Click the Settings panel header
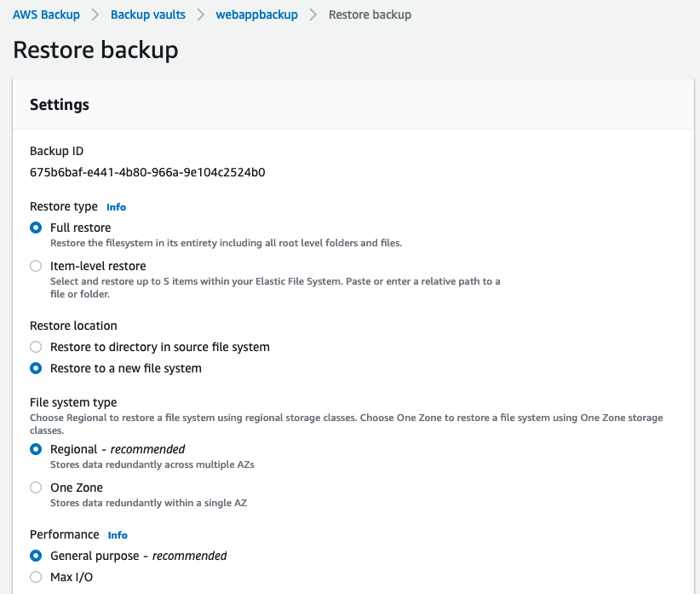The width and height of the screenshot is (700, 594). pos(60,105)
